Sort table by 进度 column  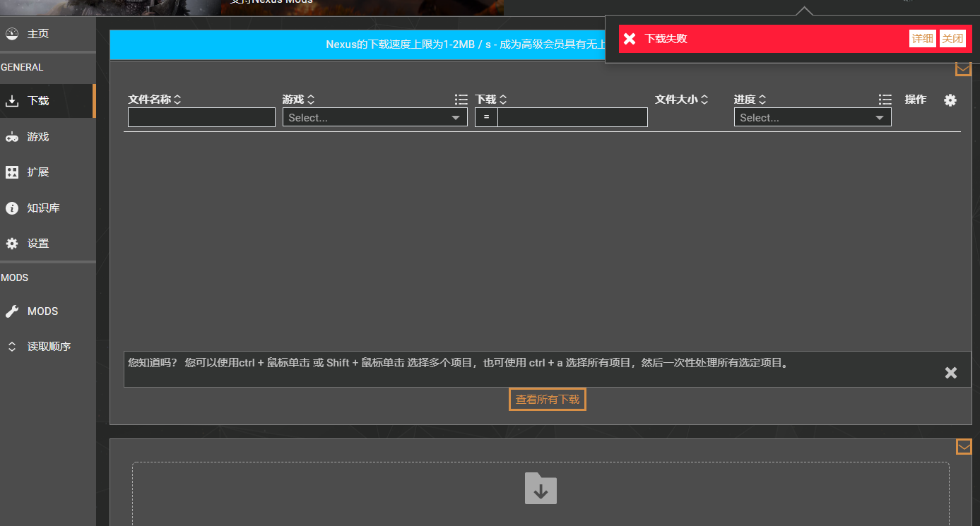[x=750, y=100]
